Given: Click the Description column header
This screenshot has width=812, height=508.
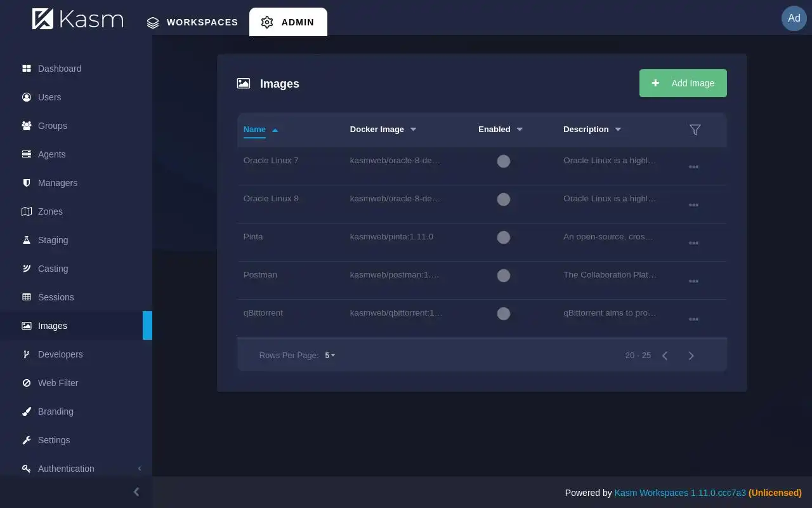Looking at the screenshot, I should pos(586,130).
